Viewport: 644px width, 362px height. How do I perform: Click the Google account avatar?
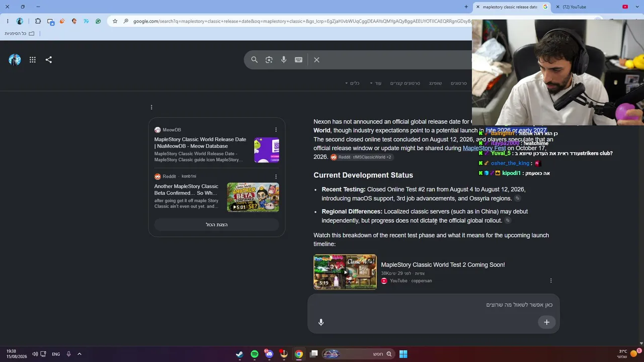(15, 60)
